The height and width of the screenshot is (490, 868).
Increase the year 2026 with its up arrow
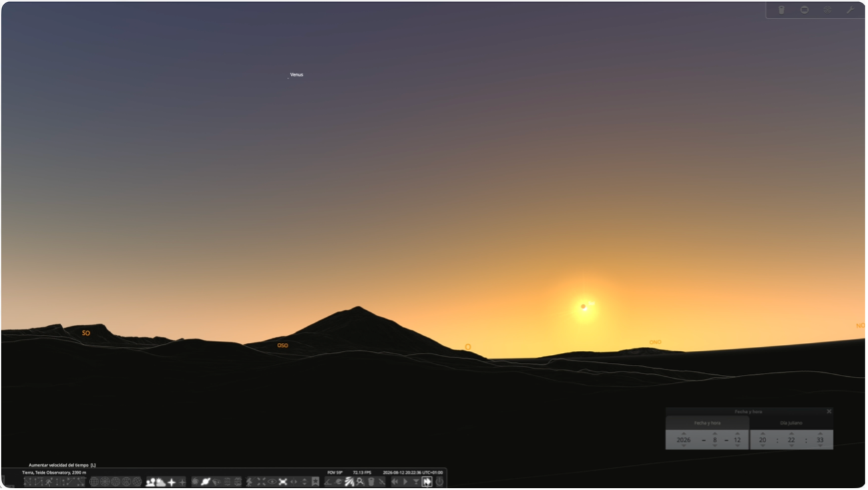pyautogui.click(x=684, y=433)
